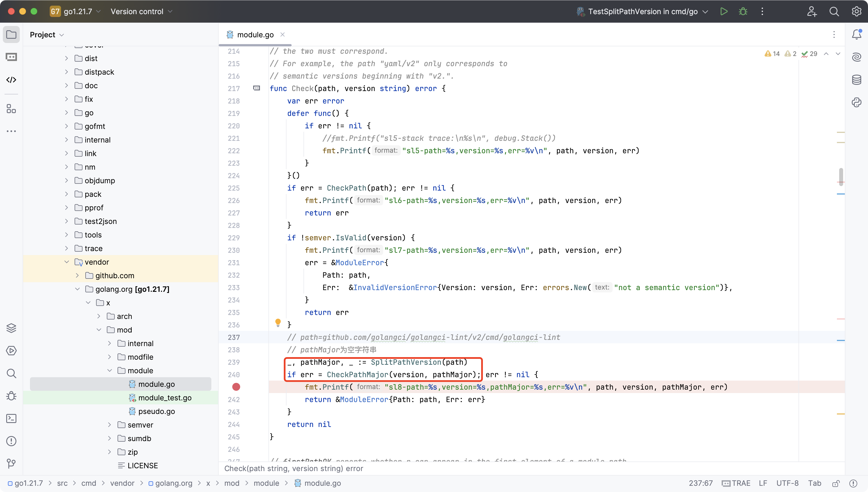Image resolution: width=868 pixels, height=492 pixels.
Task: Show more tool windows ellipsis
Action: point(11,131)
